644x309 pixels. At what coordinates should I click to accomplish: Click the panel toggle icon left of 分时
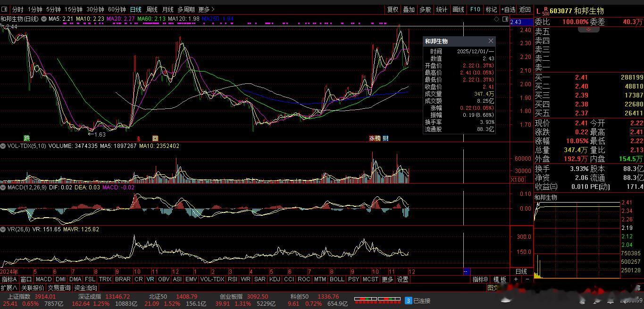click(x=5, y=9)
